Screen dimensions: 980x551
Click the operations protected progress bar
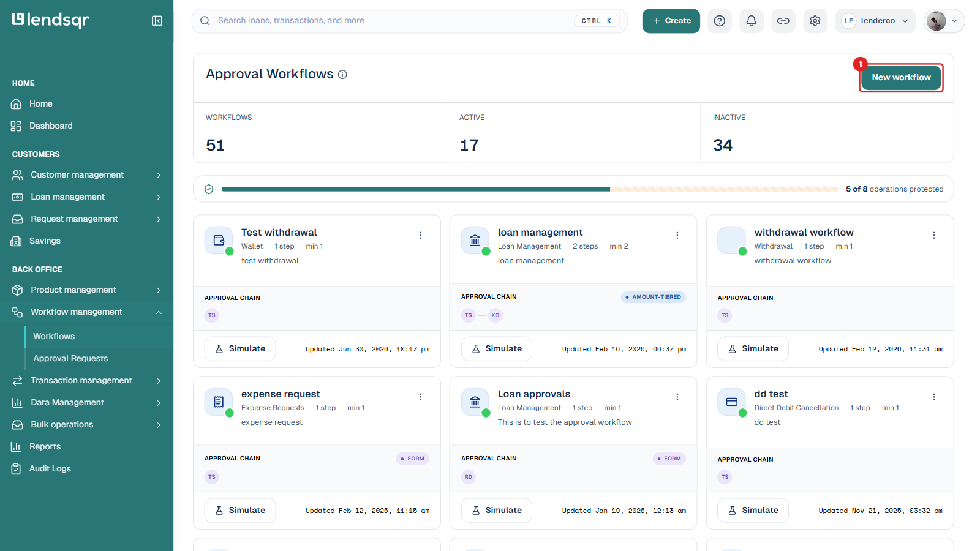click(530, 189)
